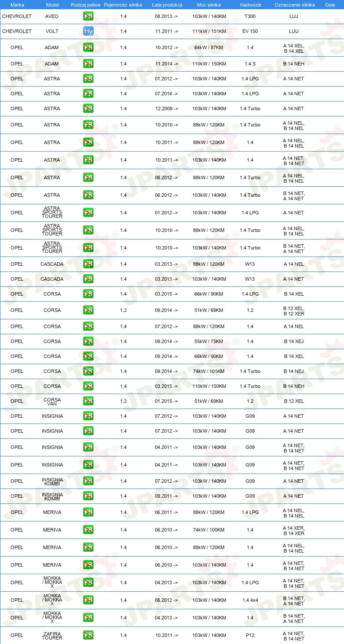Click fuel icon in Corsa 07.2012 row
This screenshot has width=344, height=644.
(x=88, y=326)
